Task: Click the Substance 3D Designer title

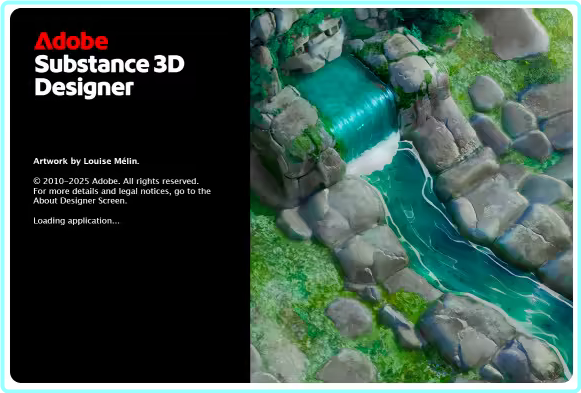Action: (109, 76)
